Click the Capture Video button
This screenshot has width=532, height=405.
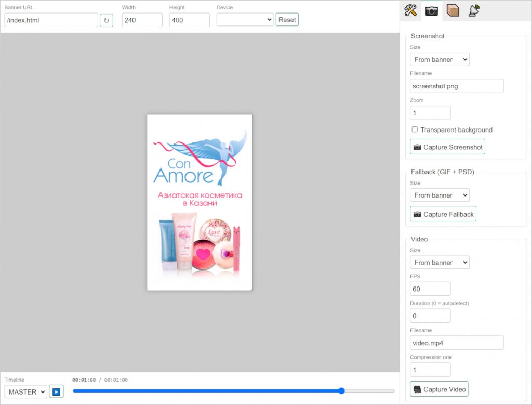[439, 389]
